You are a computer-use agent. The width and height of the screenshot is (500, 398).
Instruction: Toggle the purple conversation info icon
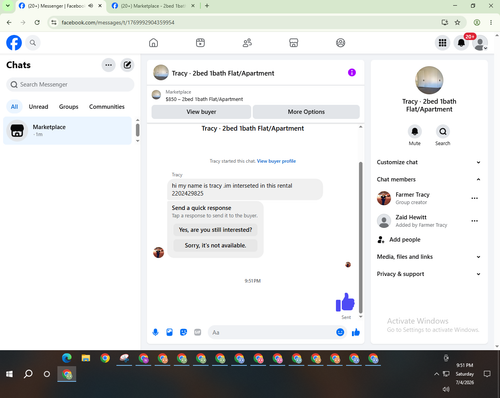(x=352, y=72)
